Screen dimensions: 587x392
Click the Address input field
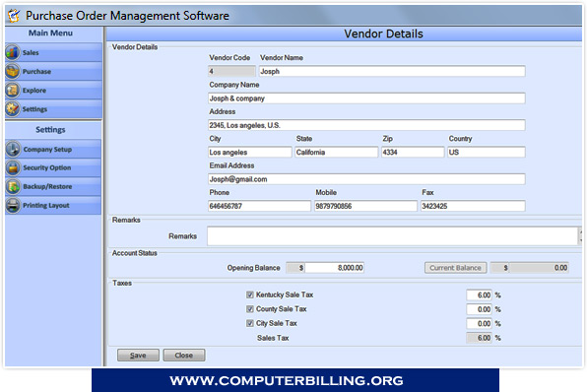pyautogui.click(x=366, y=125)
